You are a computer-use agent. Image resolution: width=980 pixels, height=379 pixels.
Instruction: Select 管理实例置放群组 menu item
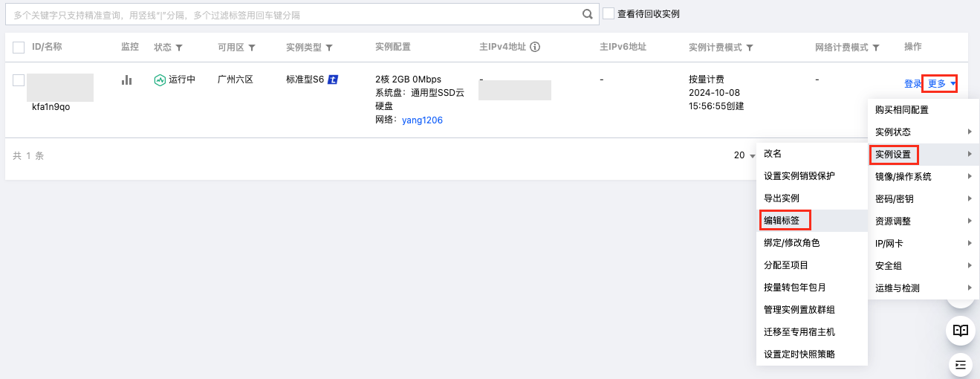coord(812,309)
